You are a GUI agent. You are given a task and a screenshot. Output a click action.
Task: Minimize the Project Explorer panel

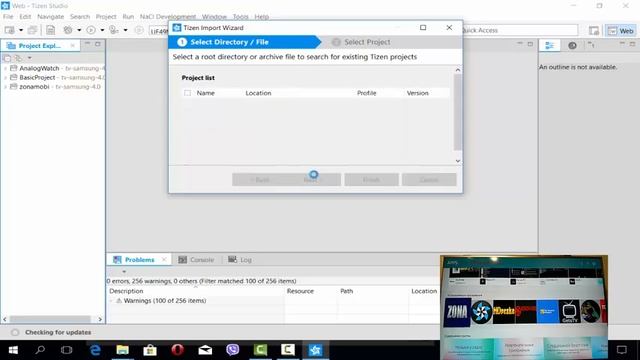pyautogui.click(x=87, y=44)
